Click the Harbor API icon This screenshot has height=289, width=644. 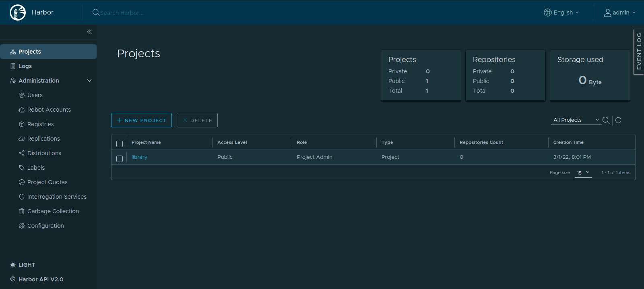click(13, 279)
